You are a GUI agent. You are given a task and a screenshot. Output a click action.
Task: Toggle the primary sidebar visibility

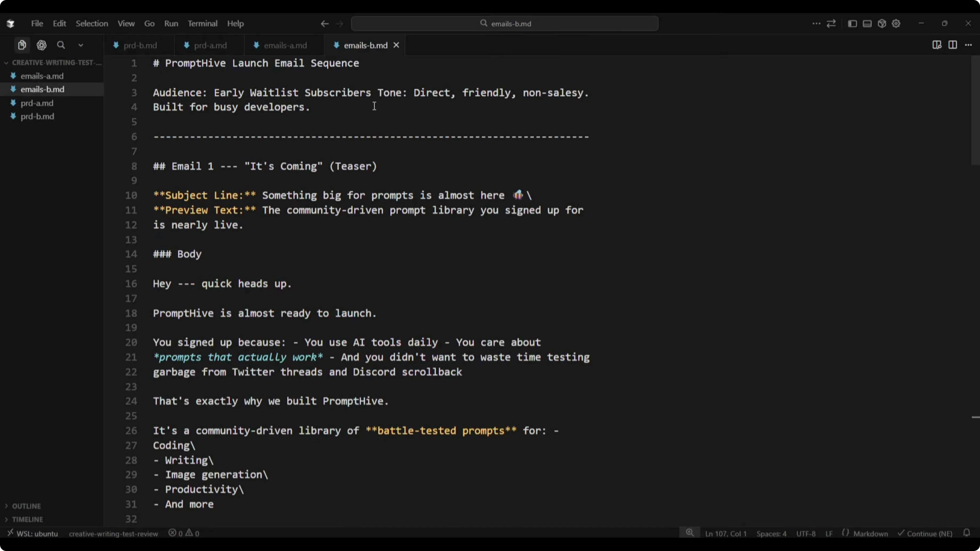852,24
